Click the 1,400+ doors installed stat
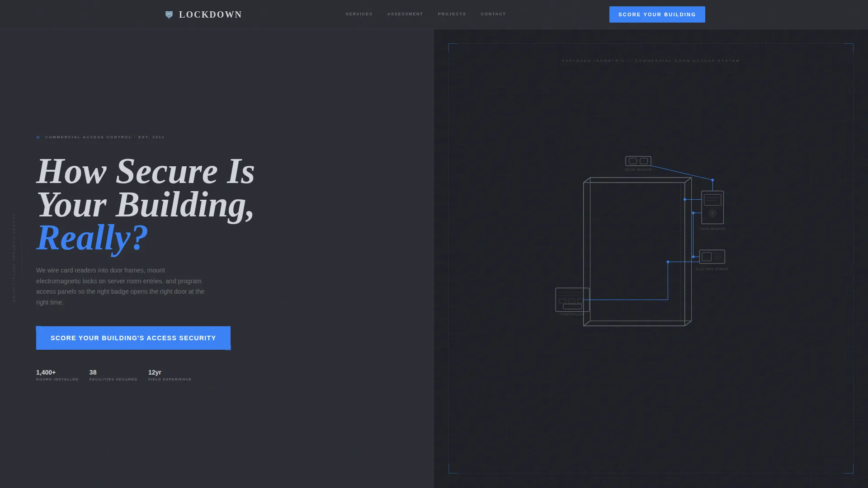This screenshot has width=868, height=488. pyautogui.click(x=57, y=375)
